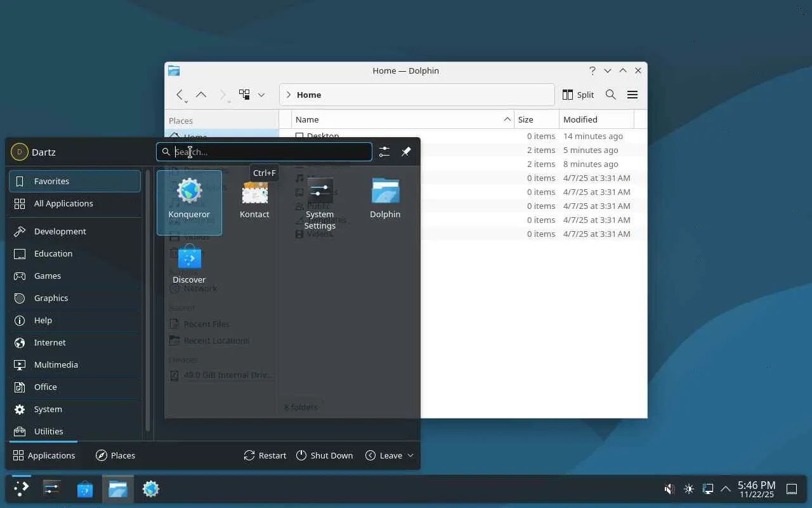Open the Internet category
Screen dimensions: 812x508
[75, 342]
